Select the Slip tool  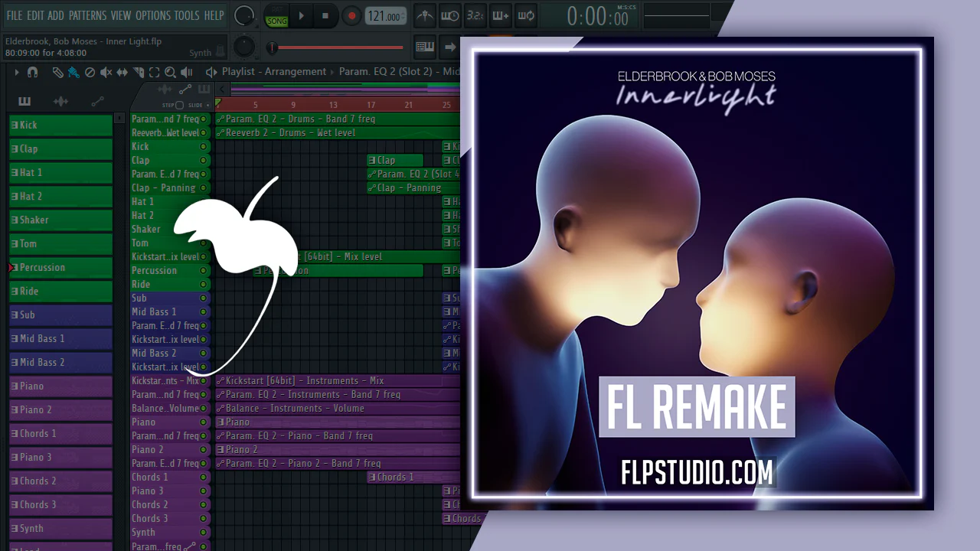tap(122, 72)
